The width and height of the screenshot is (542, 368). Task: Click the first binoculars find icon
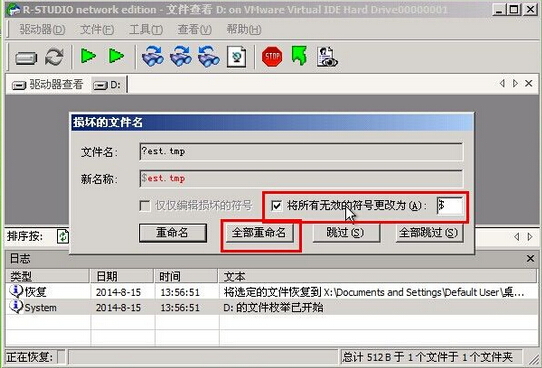tap(153, 56)
